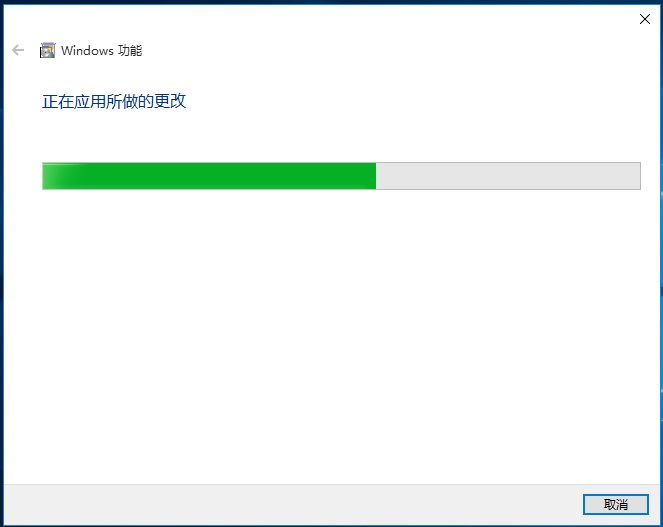This screenshot has height=527, width=663.
Task: Click the green filled part of progress bar
Action: click(209, 176)
